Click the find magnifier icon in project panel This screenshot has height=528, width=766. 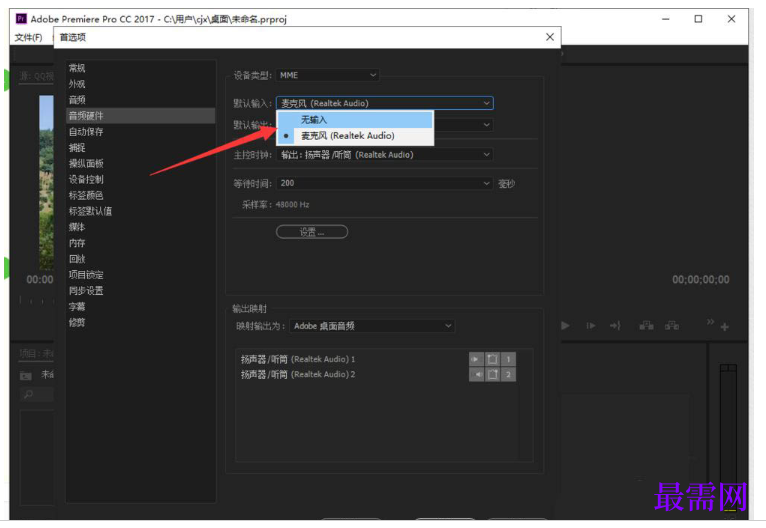(28, 394)
